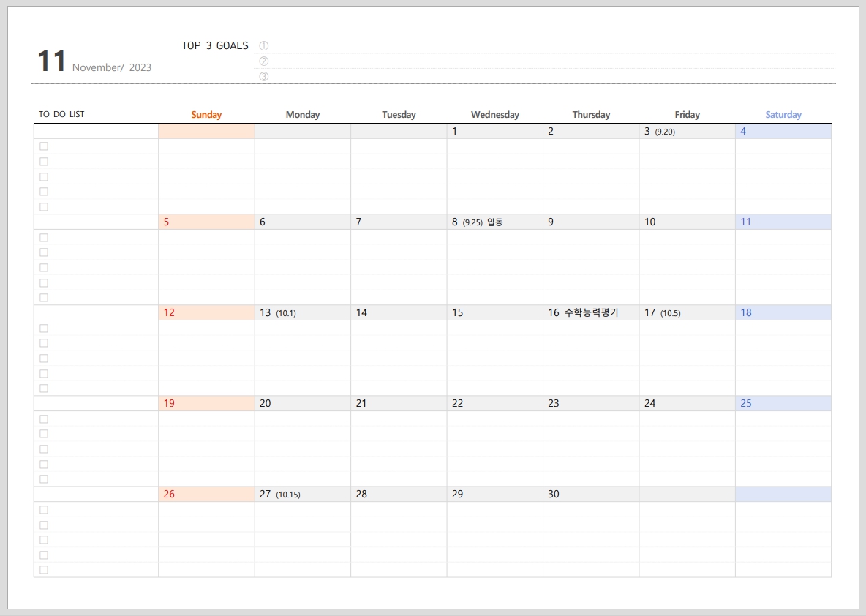The width and height of the screenshot is (866, 616).
Task: Select date 22 in the Wednesday column
Action: (495, 403)
